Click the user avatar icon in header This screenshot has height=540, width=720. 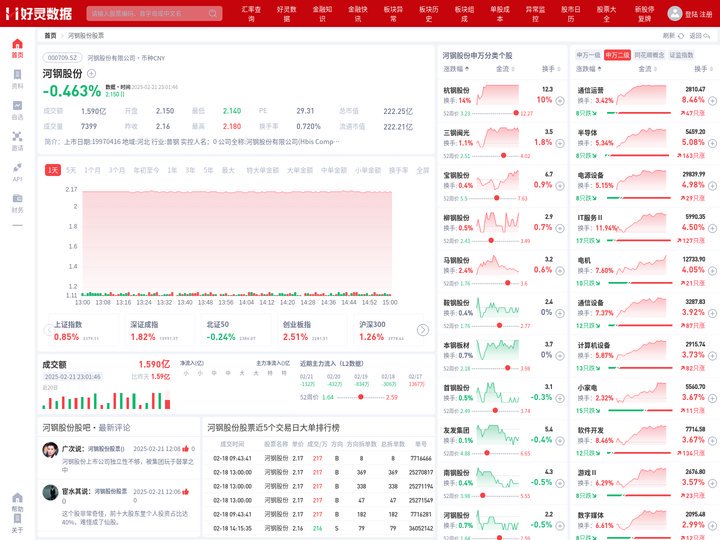[675, 13]
